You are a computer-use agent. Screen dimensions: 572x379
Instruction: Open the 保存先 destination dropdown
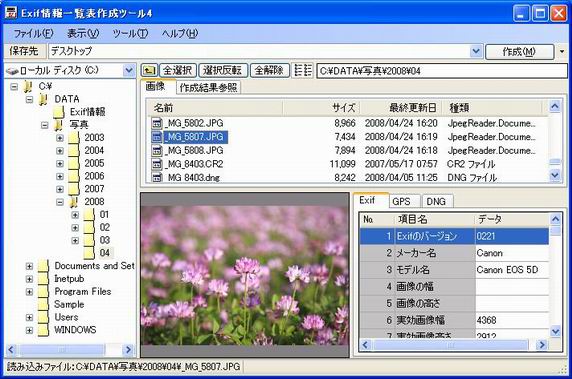(x=476, y=51)
